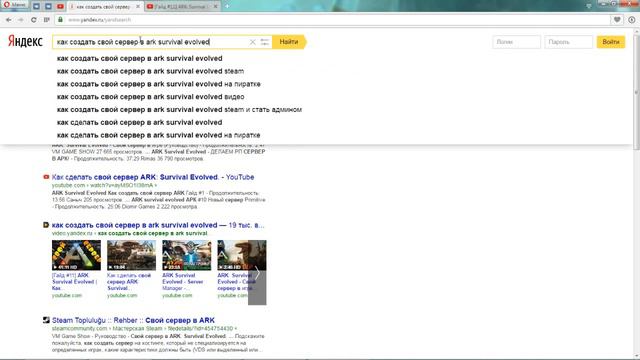Click the Yandex video favicon beside the result

[46, 225]
